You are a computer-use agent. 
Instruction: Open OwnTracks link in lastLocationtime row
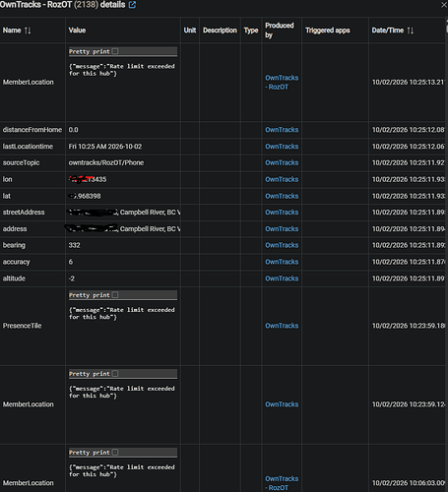282,147
